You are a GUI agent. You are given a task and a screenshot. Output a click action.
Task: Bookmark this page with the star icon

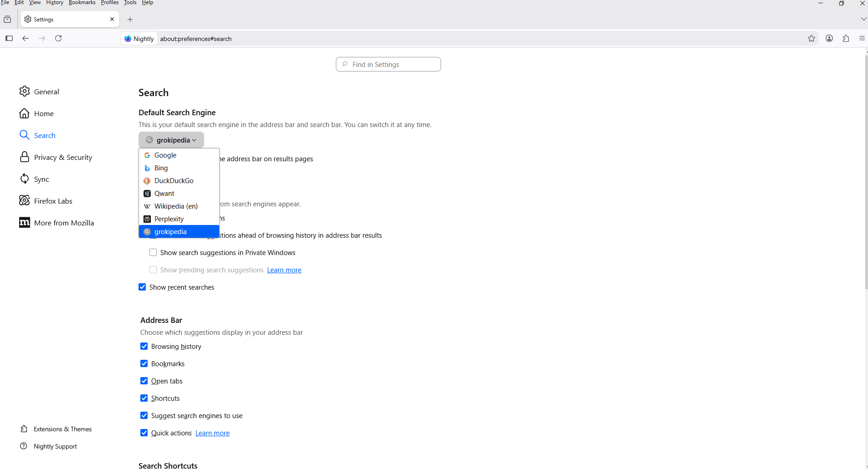pos(812,38)
